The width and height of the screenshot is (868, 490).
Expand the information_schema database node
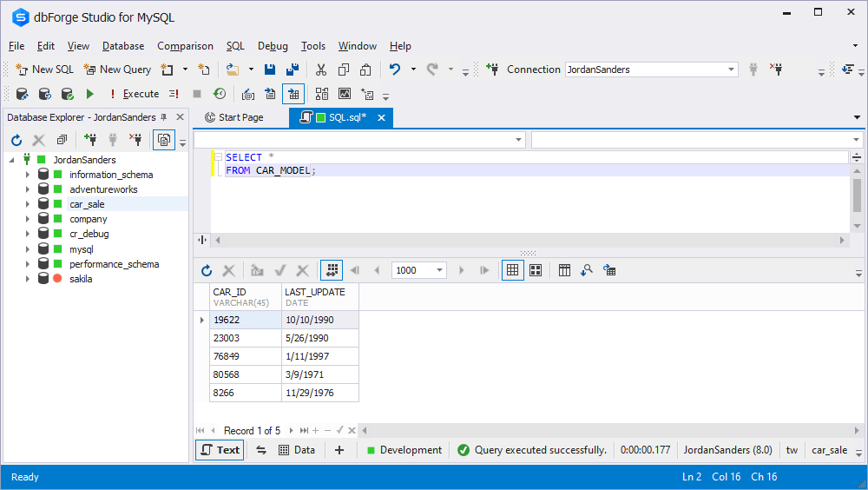coord(27,175)
